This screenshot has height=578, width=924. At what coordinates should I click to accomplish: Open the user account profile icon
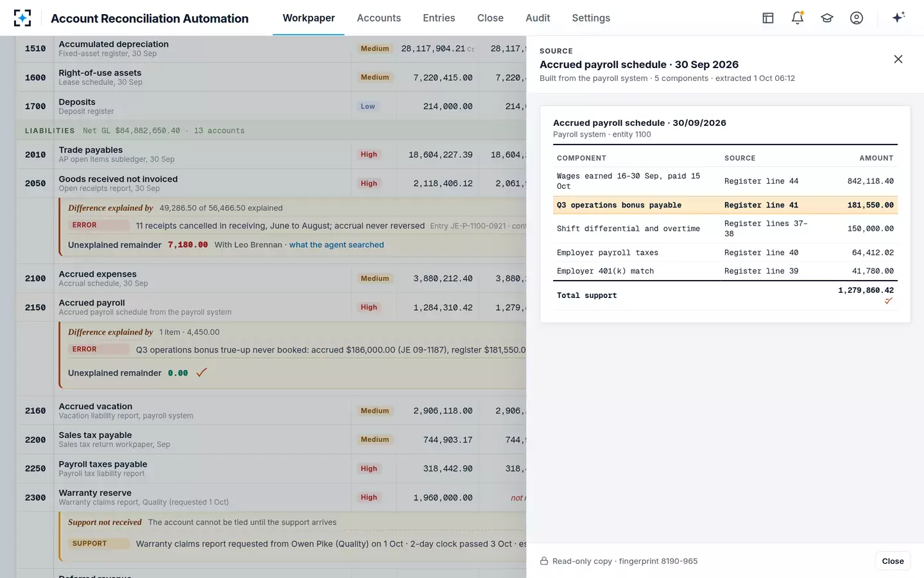[x=857, y=18]
